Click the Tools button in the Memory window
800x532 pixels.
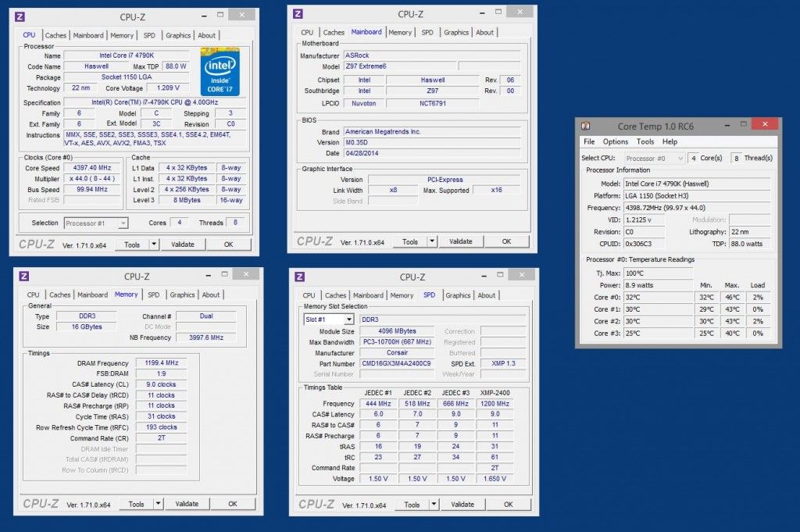136,504
